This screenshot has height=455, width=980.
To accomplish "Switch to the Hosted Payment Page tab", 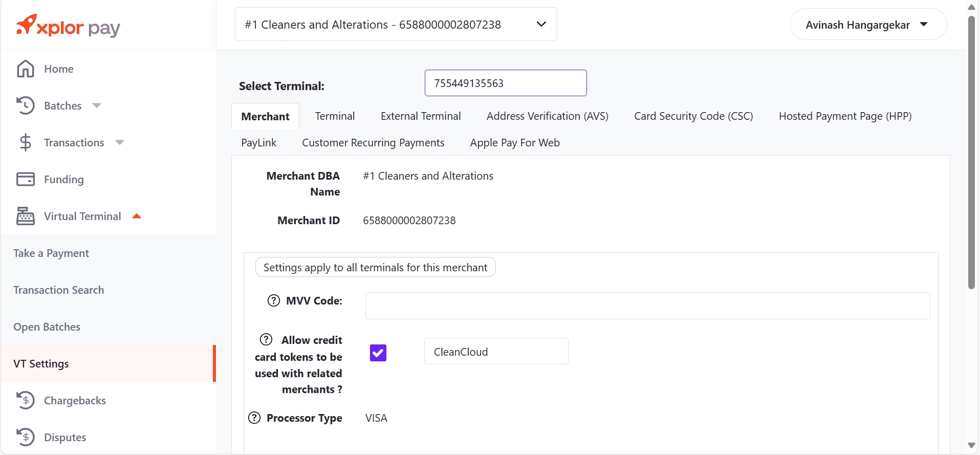I will coord(845,116).
